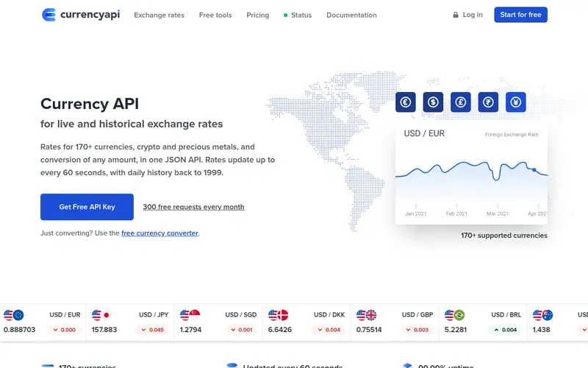Open the 300 free requests every month link
The image size is (588, 368).
193,207
